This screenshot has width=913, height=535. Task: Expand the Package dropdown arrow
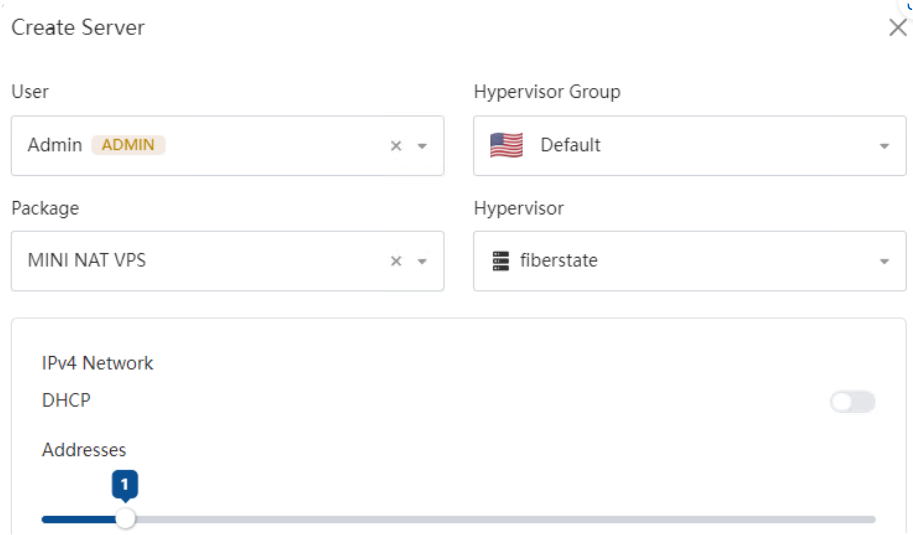pos(422,261)
